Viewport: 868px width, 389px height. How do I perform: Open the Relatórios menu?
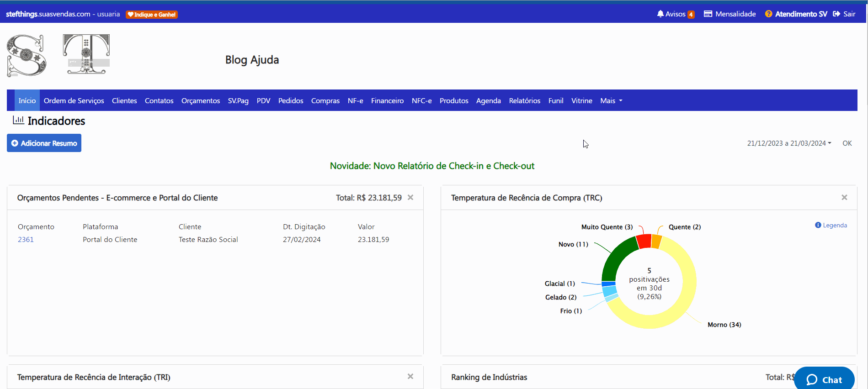[525, 100]
